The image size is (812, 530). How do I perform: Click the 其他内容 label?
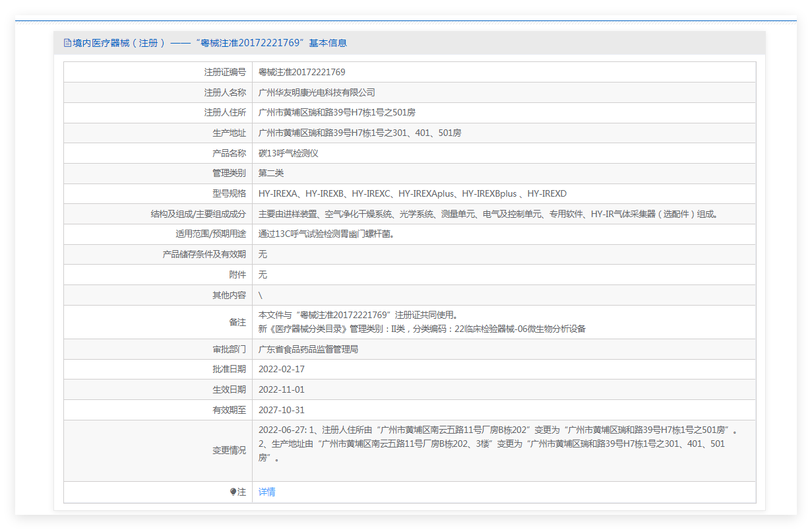point(229,295)
